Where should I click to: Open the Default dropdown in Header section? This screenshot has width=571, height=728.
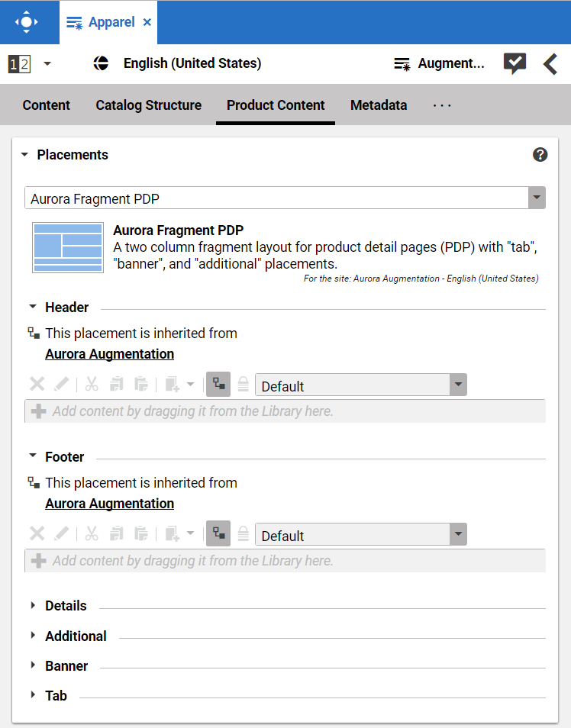pos(457,385)
